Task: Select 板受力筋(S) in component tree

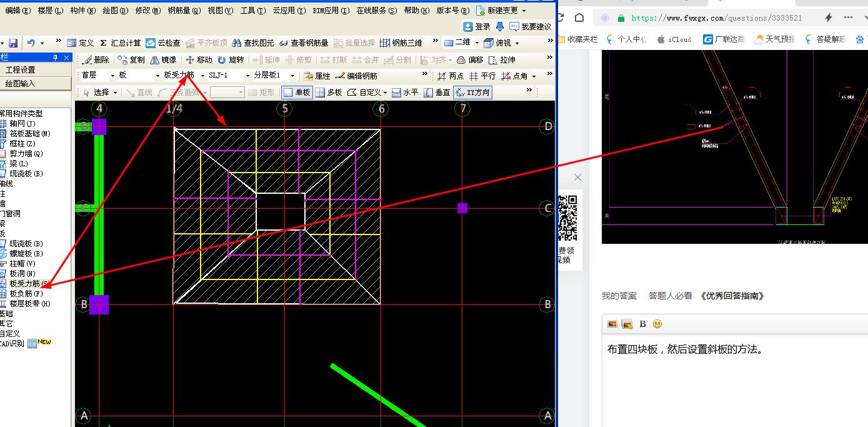Action: [x=25, y=284]
